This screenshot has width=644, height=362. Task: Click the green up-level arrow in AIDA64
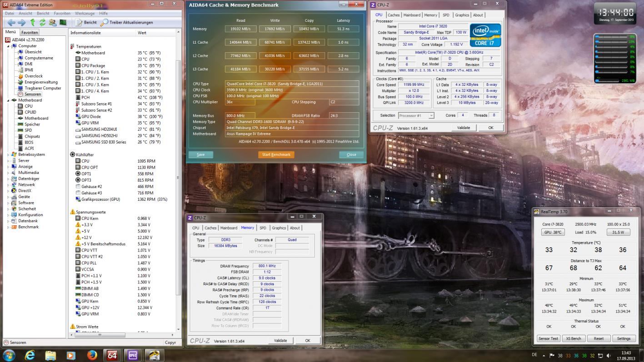pos(33,22)
